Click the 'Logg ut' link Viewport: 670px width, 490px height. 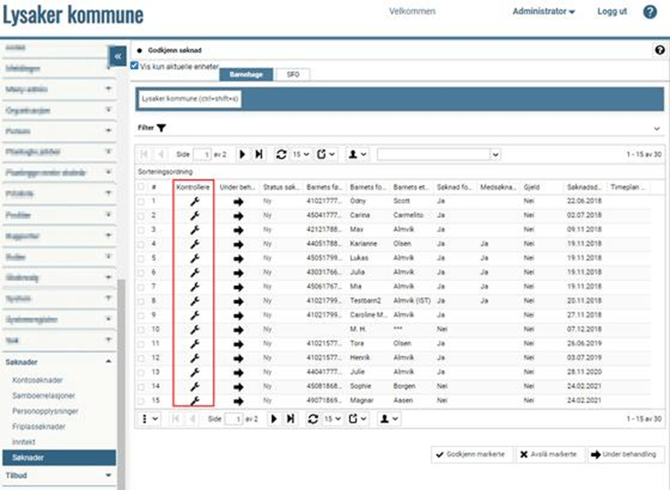pyautogui.click(x=612, y=12)
